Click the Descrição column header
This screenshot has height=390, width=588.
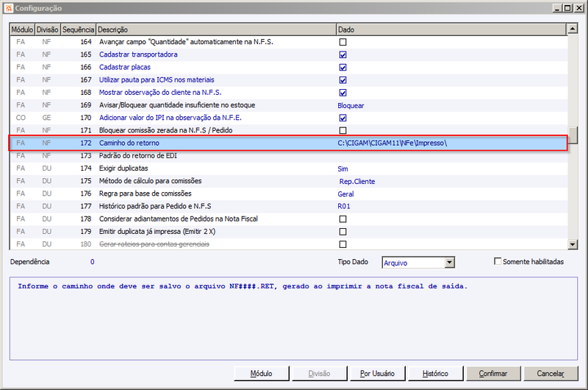coord(216,29)
